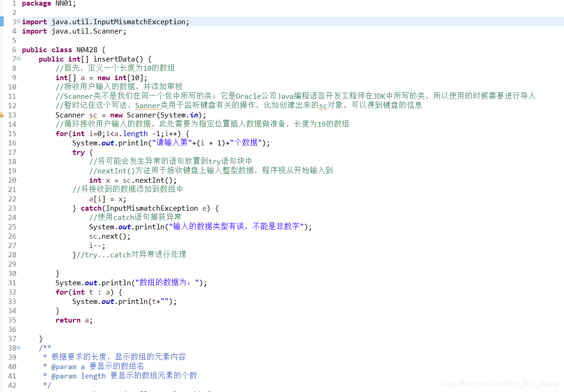564x392 pixels.
Task: Click the insertData() method name on line 7
Action: (x=118, y=59)
